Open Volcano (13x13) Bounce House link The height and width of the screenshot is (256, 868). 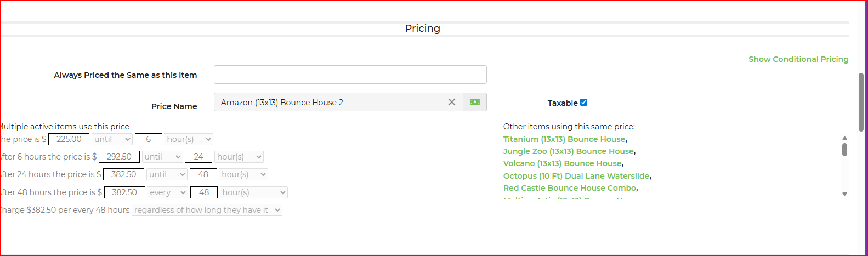562,163
